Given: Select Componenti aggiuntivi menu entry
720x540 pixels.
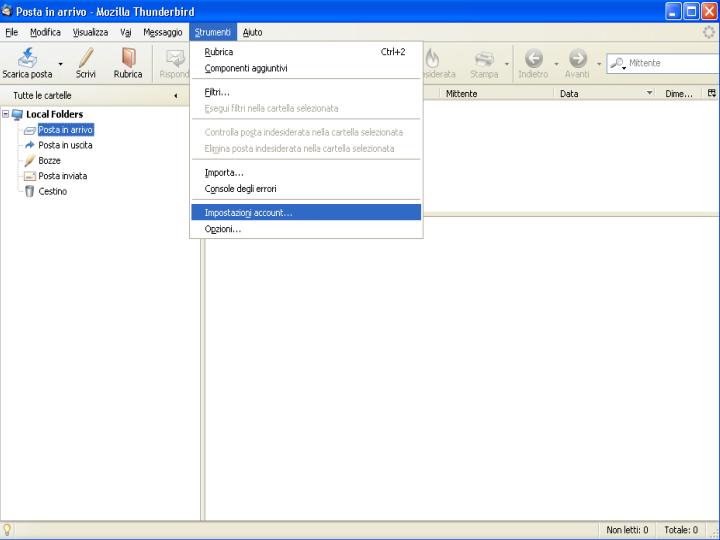Looking at the screenshot, I should point(246,68).
